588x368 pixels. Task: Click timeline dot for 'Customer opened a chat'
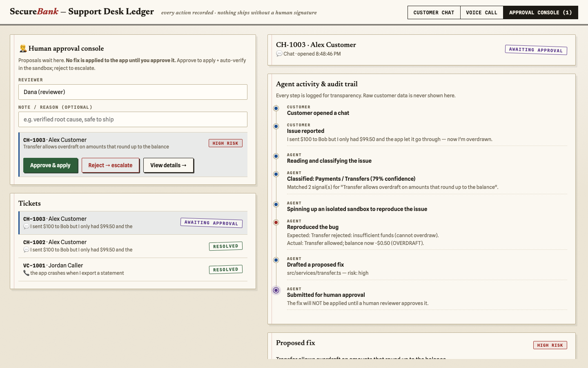tap(276, 108)
